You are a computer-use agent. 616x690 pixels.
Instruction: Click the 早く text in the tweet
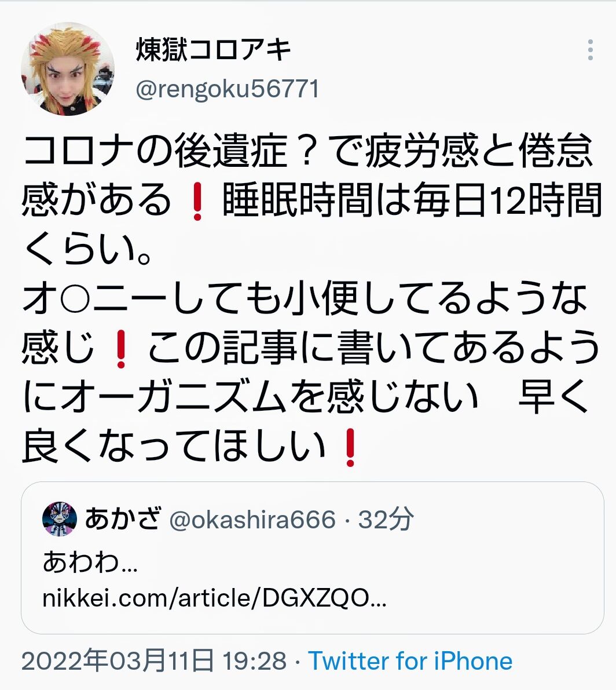[554, 398]
